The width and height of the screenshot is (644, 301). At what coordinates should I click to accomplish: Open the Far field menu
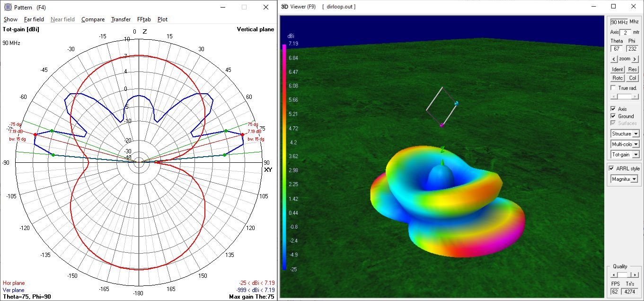click(x=34, y=19)
